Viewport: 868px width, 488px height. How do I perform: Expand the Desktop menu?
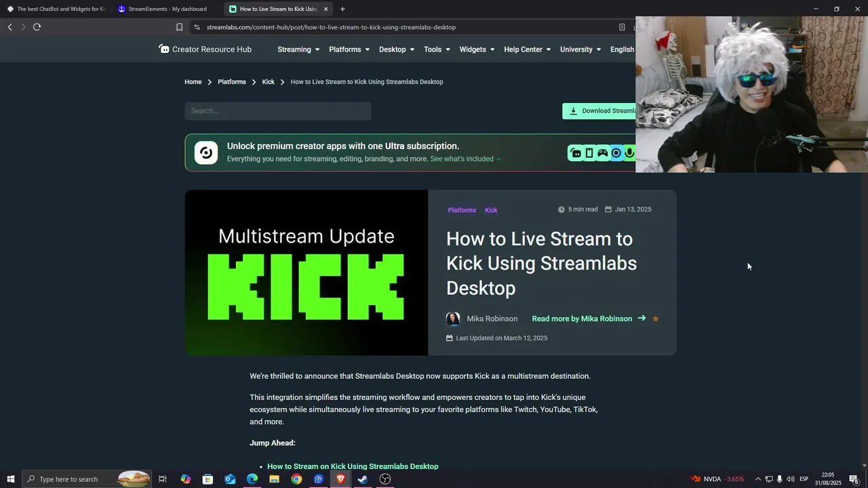[x=397, y=49]
